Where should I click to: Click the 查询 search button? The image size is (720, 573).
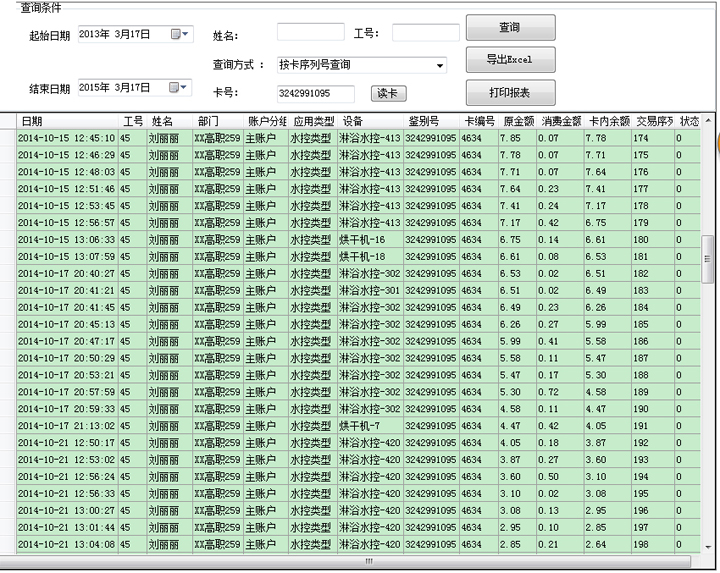click(x=509, y=28)
